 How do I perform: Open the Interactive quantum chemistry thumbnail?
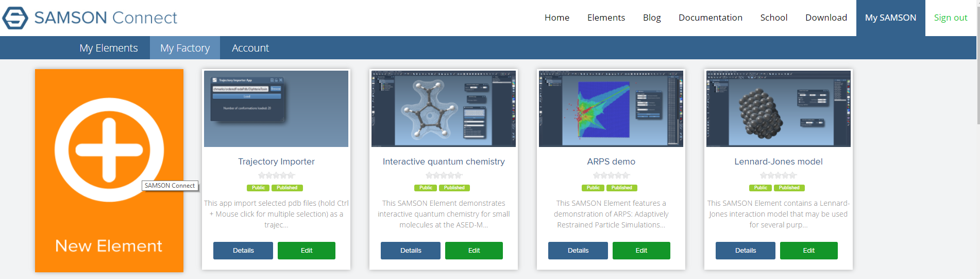pos(443,109)
